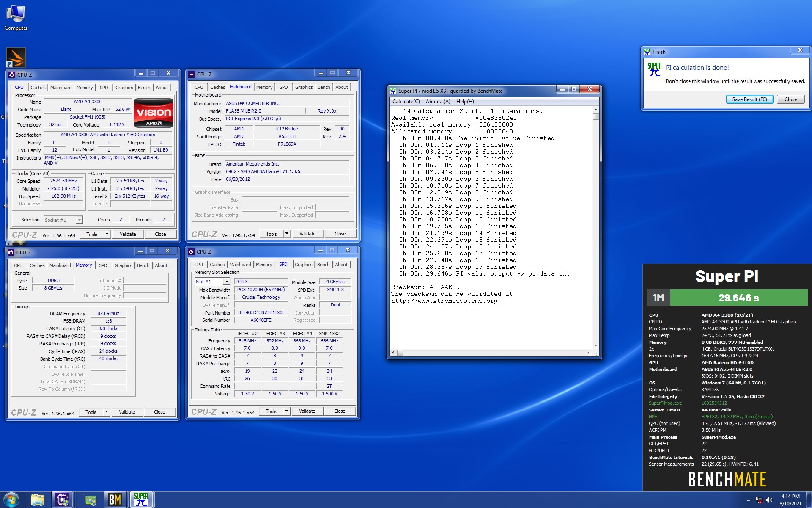Viewport: 812px width, 508px height.
Task: Click the DRAM Frequency value 823.9 MHz
Action: point(108,314)
